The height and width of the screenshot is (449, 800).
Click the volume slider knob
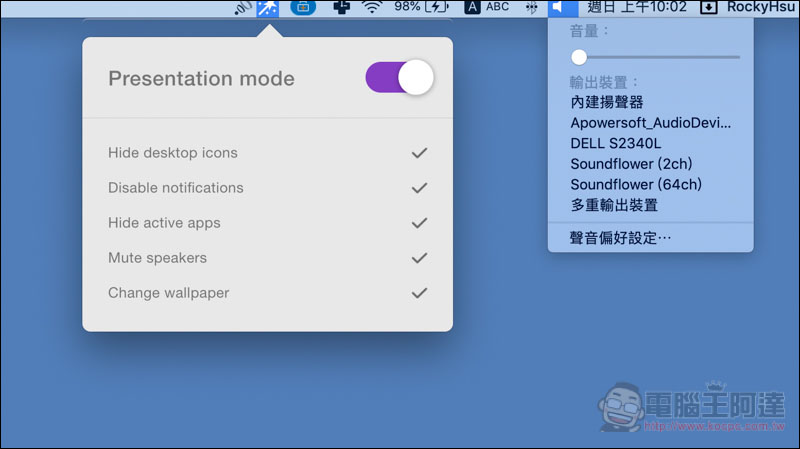(x=579, y=57)
